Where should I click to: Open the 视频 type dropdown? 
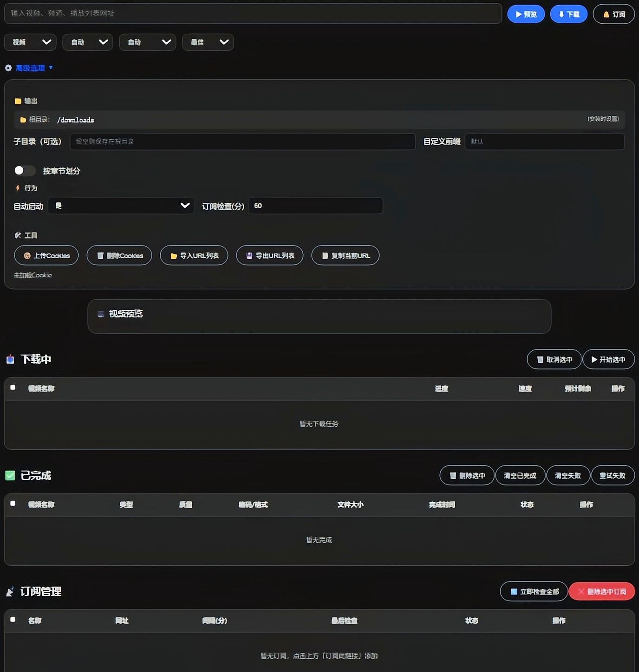coord(30,42)
